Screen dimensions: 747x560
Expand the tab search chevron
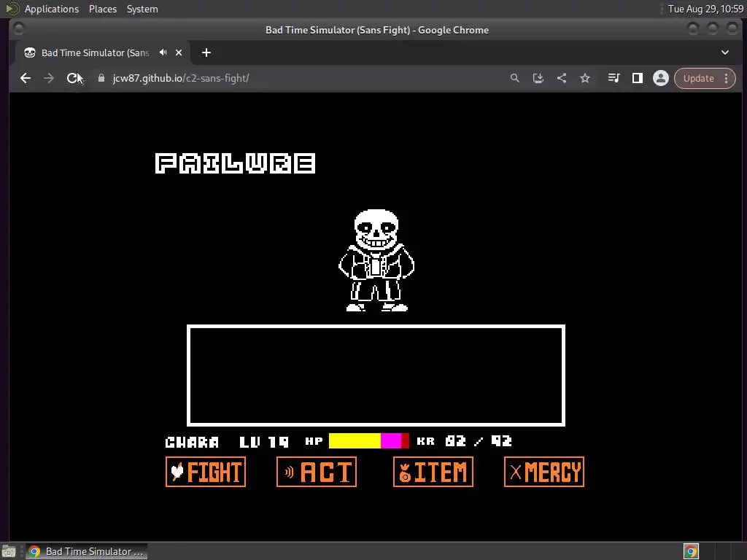[x=725, y=52]
